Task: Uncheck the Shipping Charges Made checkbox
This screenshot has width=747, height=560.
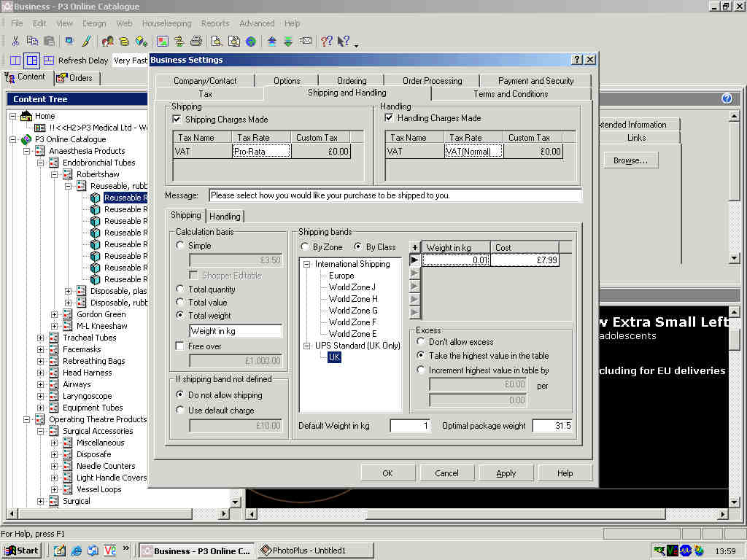Action: click(x=177, y=120)
